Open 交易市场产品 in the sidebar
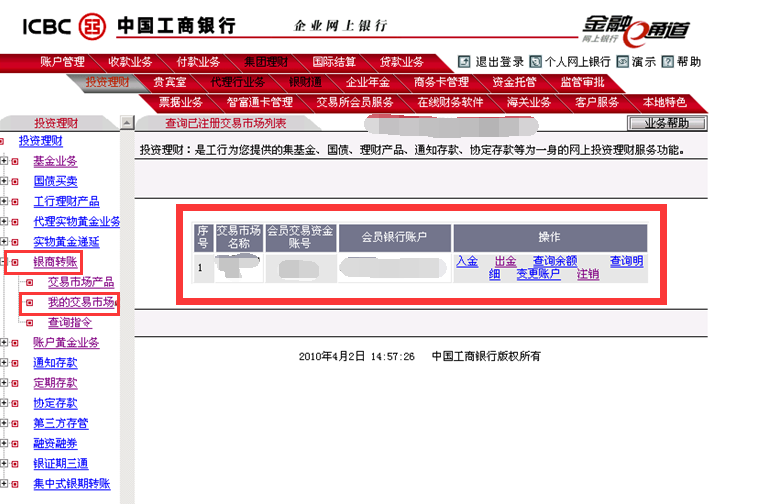766x504 pixels. (81, 282)
